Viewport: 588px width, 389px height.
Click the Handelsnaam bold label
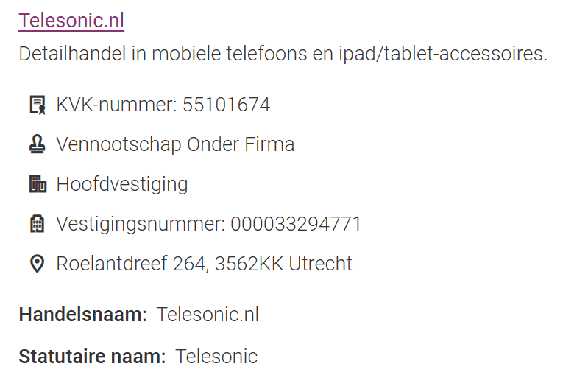[x=82, y=315]
